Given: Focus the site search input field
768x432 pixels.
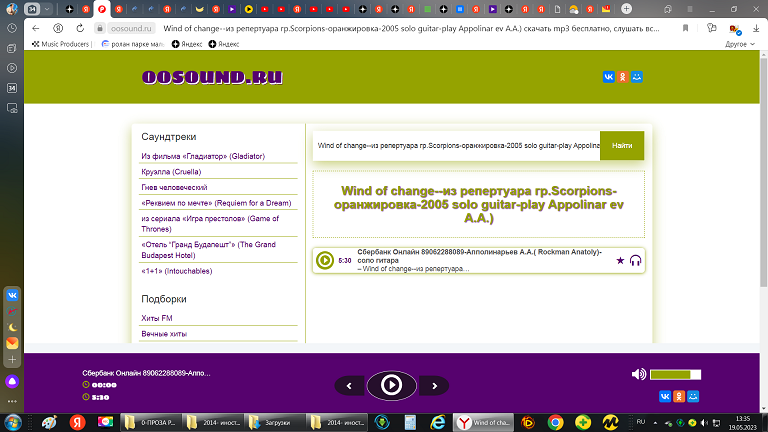Looking at the screenshot, I should (456, 145).
